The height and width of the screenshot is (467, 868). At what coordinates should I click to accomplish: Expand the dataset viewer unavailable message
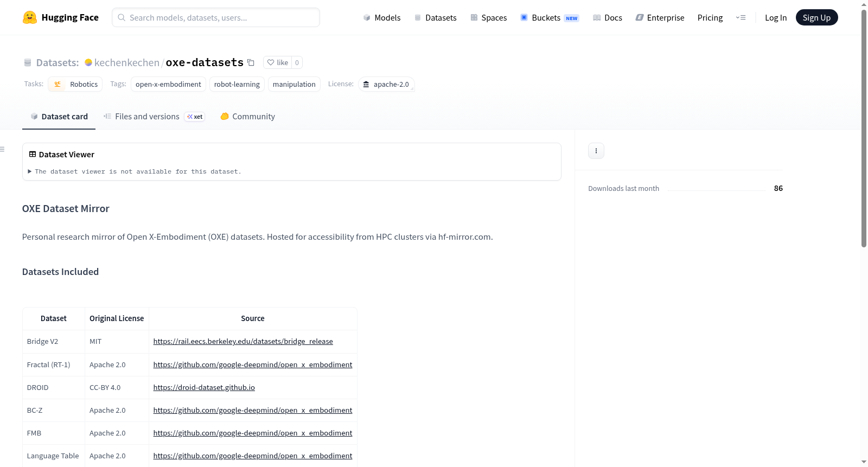pyautogui.click(x=135, y=171)
